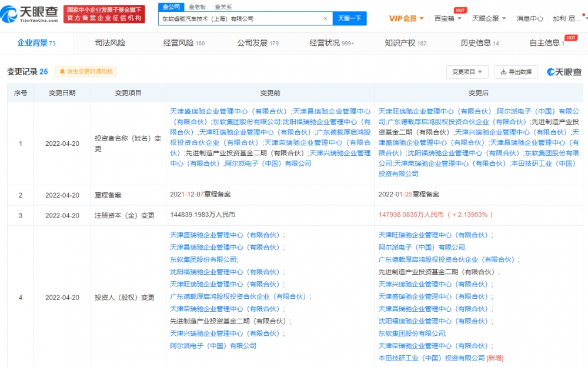Open the TianYanCha logo homepage
The width and height of the screenshot is (588, 367).
(x=29, y=14)
